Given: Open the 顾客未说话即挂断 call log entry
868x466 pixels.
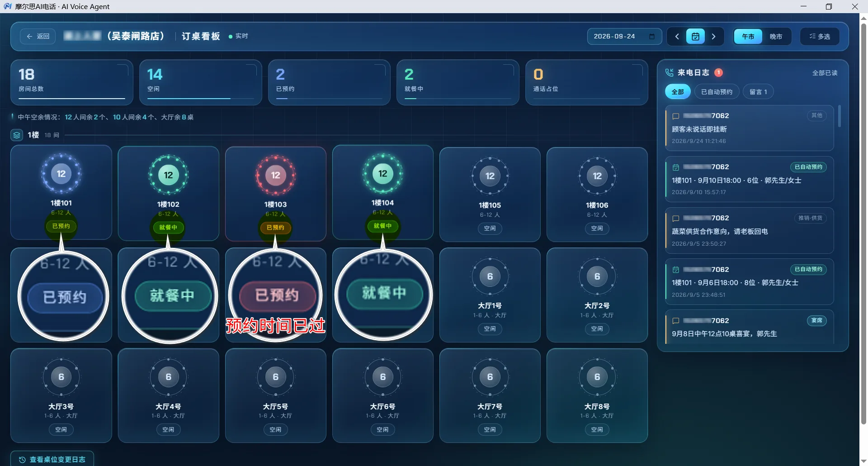Looking at the screenshot, I should [x=750, y=128].
